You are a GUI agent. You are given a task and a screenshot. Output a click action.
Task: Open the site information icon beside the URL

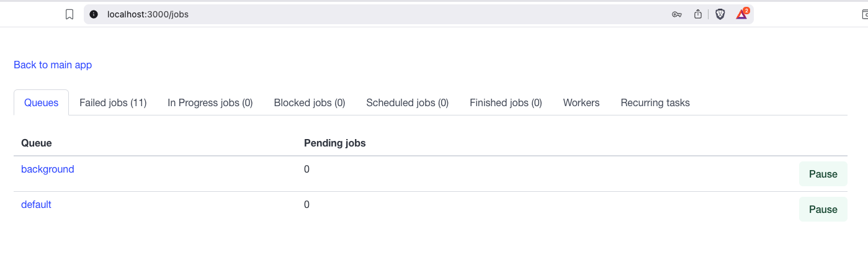pos(94,14)
